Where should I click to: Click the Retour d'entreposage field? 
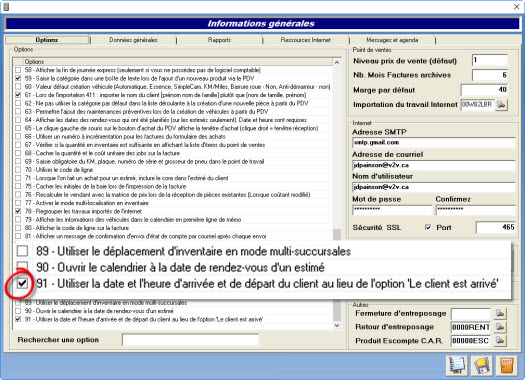[x=471, y=327]
